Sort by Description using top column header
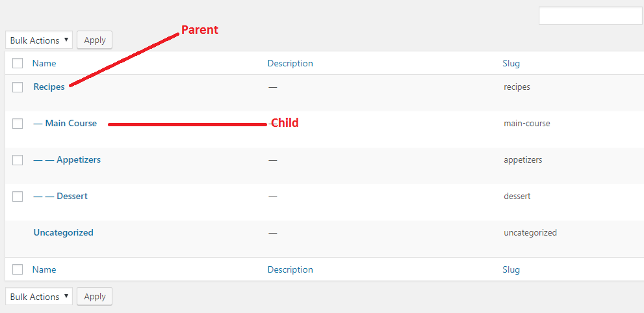Image resolution: width=644 pixels, height=313 pixels. click(x=290, y=63)
